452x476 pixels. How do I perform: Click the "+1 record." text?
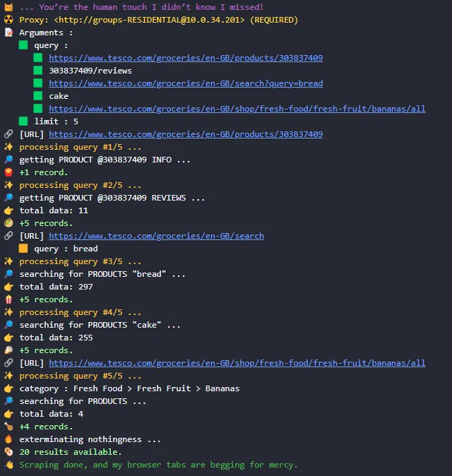pyautogui.click(x=44, y=172)
